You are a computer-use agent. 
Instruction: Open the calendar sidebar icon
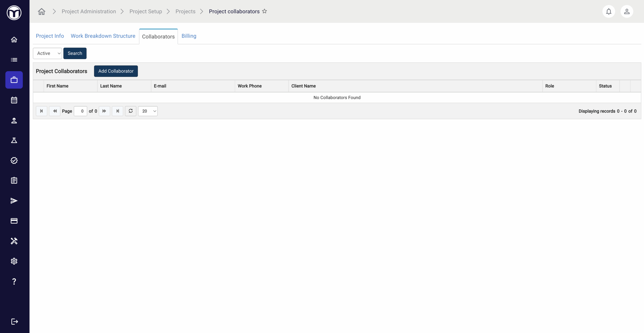tap(14, 100)
